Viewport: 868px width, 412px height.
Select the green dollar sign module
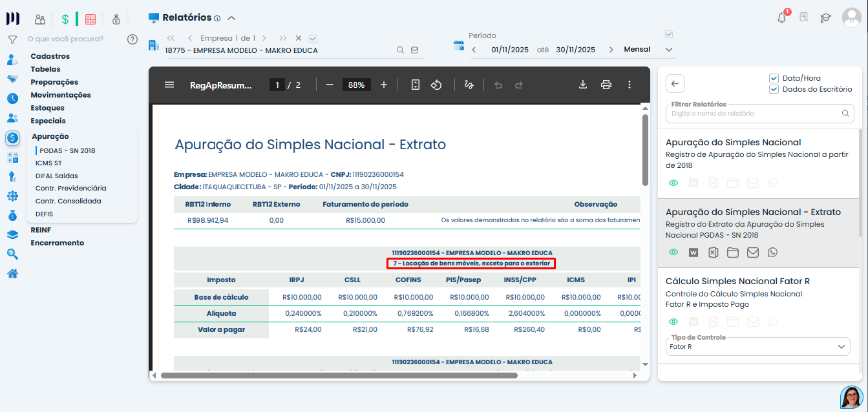65,19
